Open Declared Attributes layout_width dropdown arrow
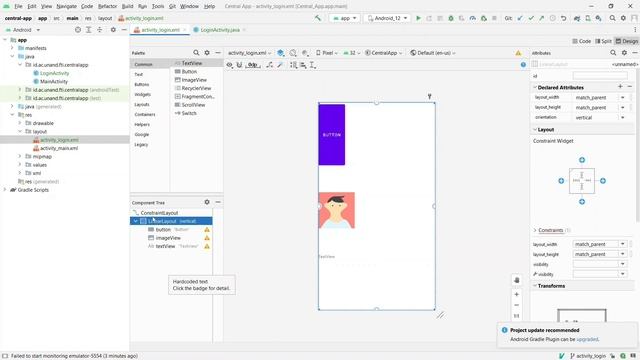 [x=622, y=98]
